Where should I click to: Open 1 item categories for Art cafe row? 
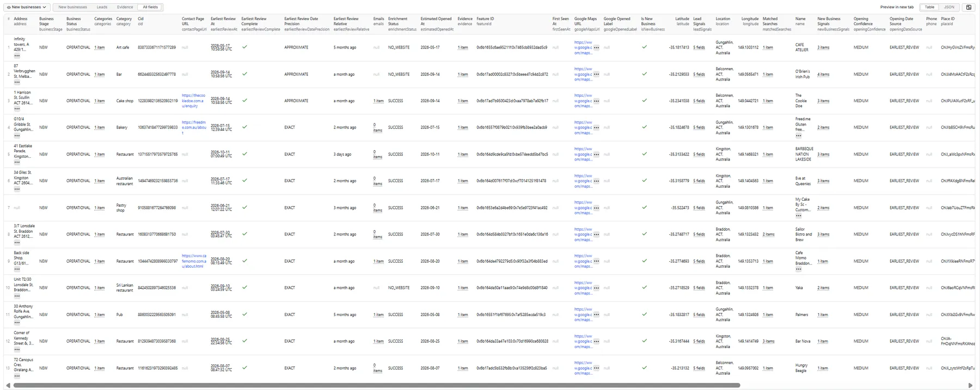point(100,47)
